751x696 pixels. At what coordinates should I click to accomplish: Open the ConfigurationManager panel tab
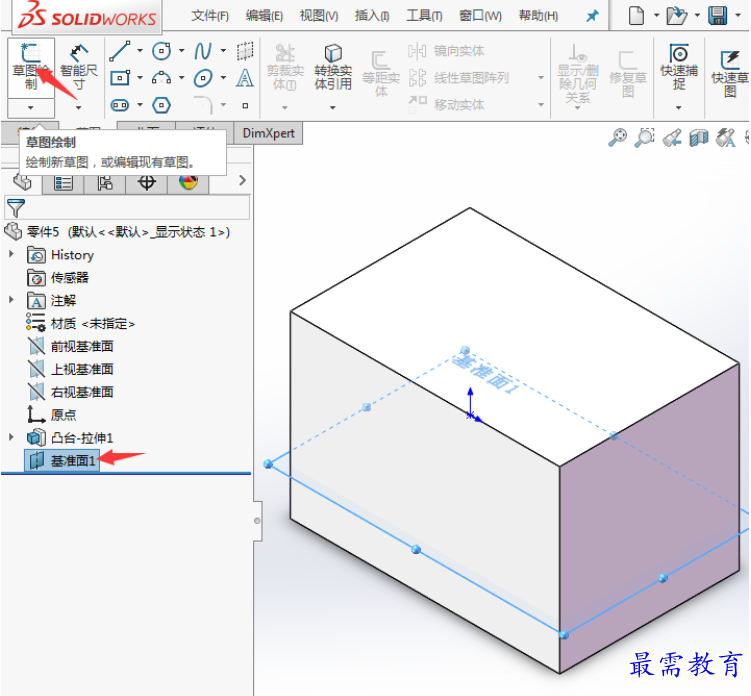(105, 183)
